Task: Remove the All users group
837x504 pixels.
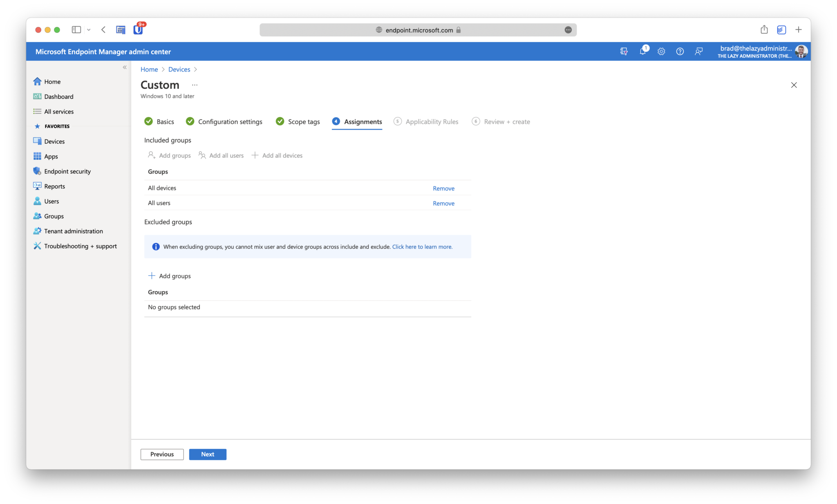Action: point(443,204)
